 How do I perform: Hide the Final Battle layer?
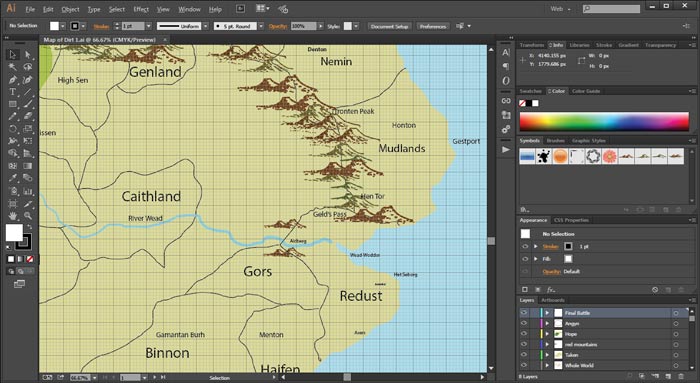[524, 313]
